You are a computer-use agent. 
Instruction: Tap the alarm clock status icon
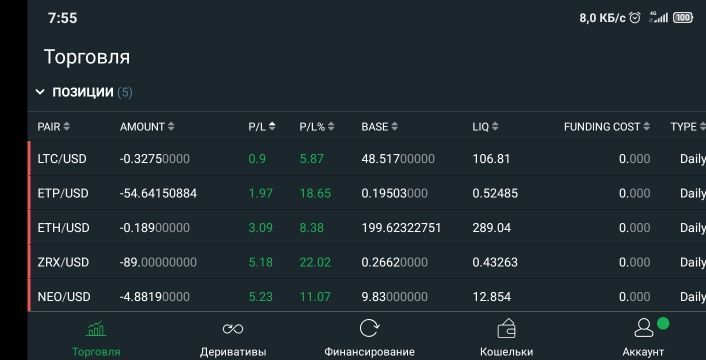pos(635,18)
